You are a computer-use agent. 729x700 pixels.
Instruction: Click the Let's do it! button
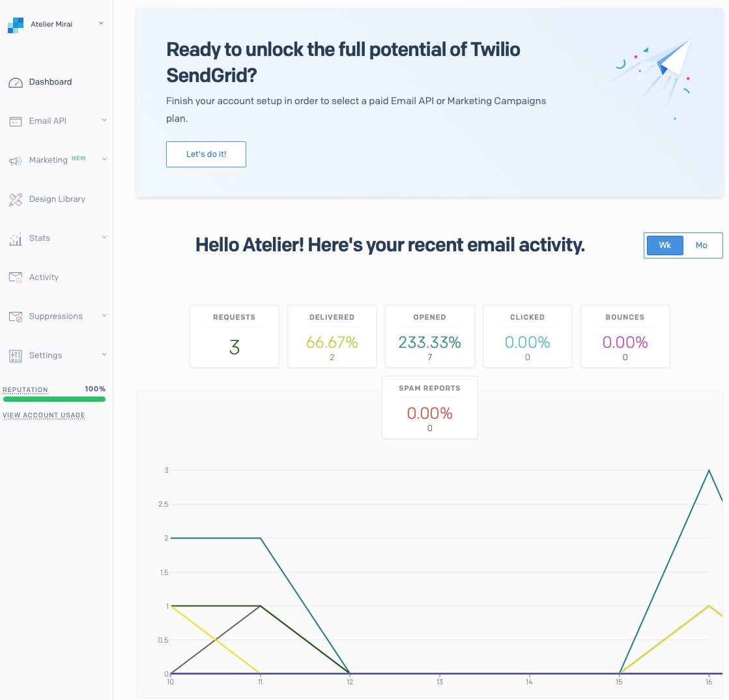pos(206,154)
